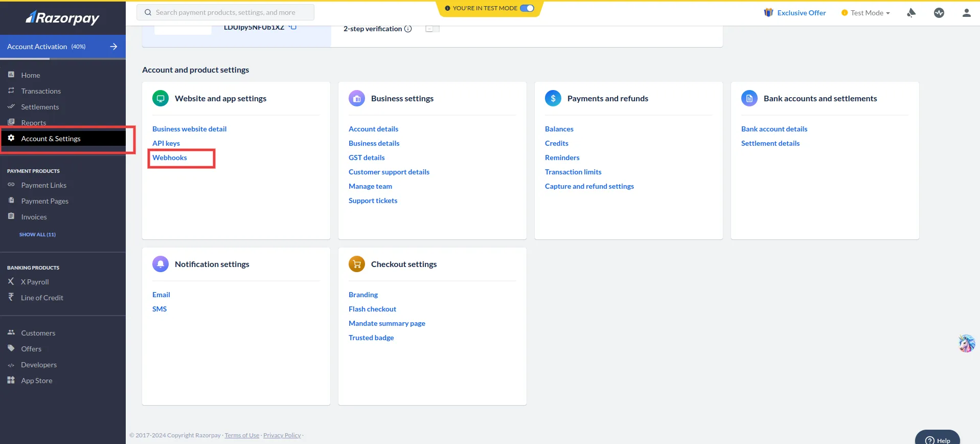Open the Manage team link
Image resolution: width=980 pixels, height=444 pixels.
(370, 186)
